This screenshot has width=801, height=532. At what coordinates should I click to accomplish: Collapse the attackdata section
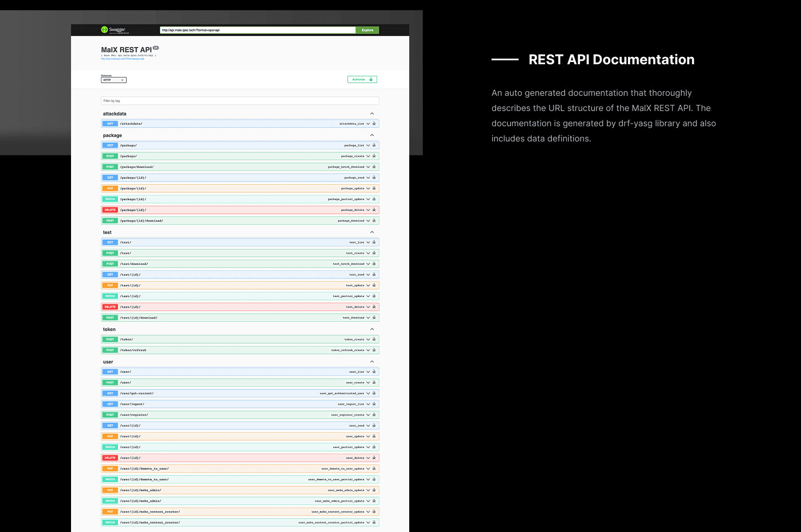click(x=371, y=114)
